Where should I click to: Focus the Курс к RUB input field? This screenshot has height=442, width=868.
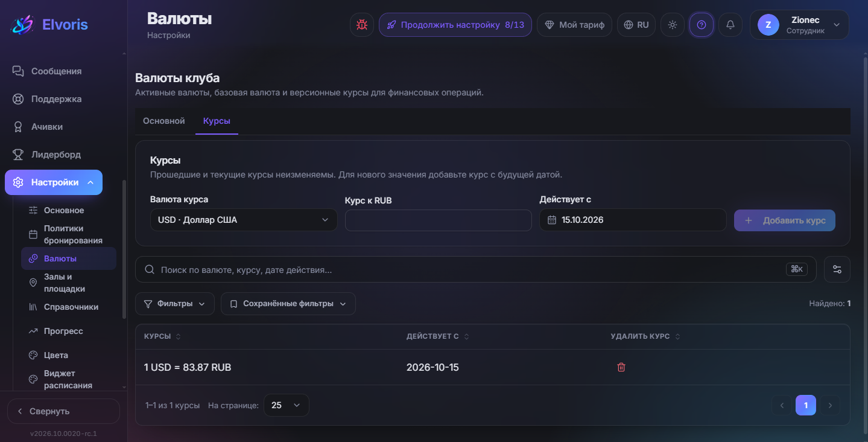point(439,220)
